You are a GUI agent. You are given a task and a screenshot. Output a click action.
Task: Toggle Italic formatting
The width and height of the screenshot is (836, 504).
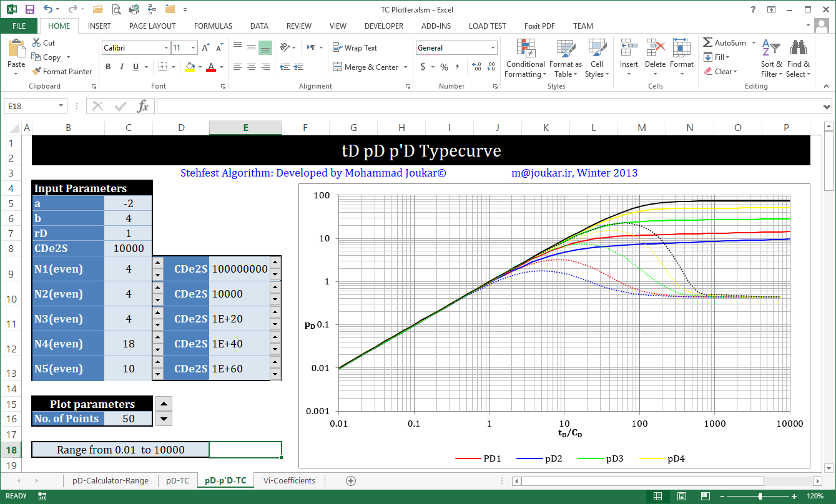pyautogui.click(x=122, y=67)
